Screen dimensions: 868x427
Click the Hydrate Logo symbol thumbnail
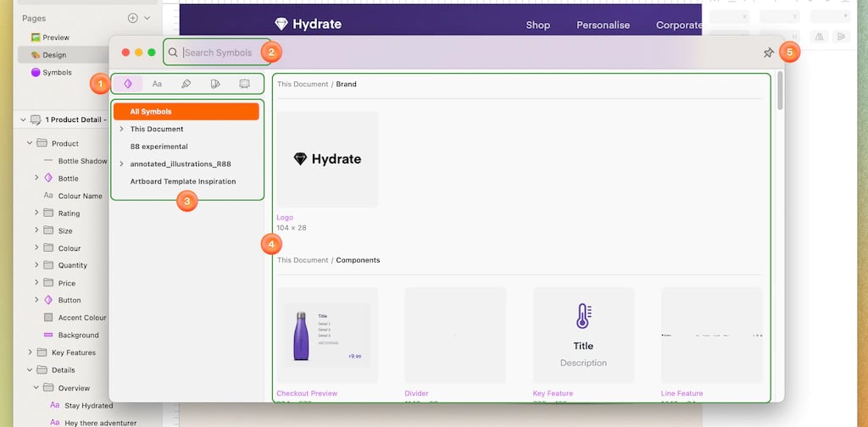[x=327, y=159]
